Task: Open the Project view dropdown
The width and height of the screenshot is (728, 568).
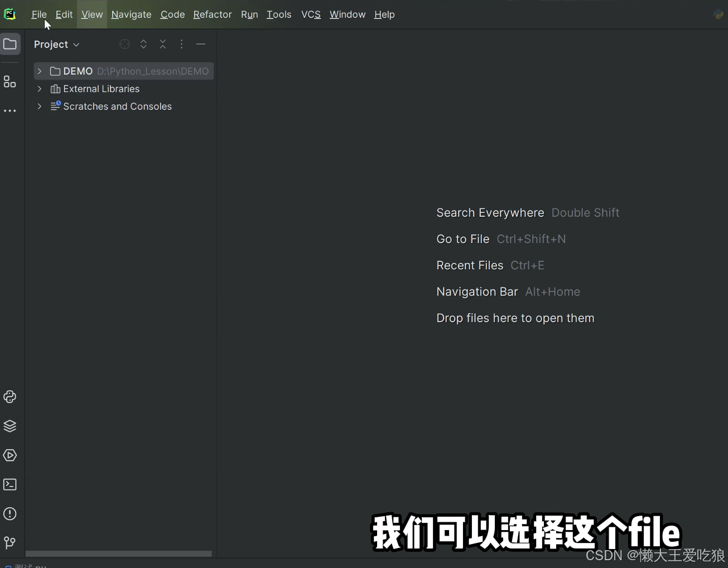Action: 56,45
